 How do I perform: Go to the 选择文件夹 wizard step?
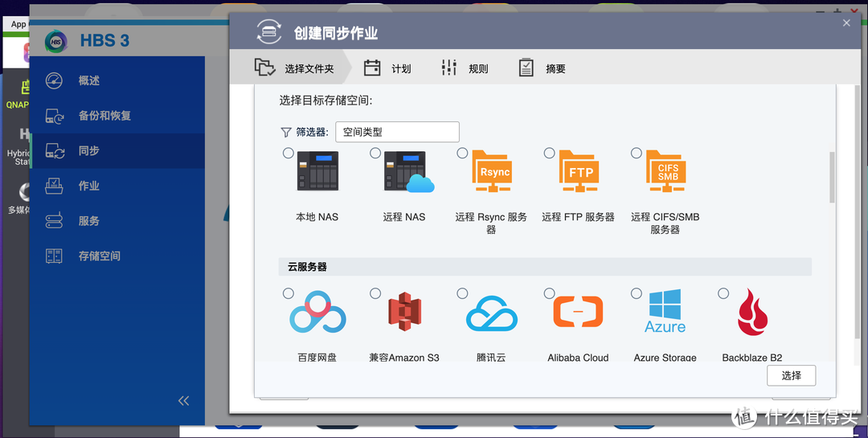tap(294, 68)
